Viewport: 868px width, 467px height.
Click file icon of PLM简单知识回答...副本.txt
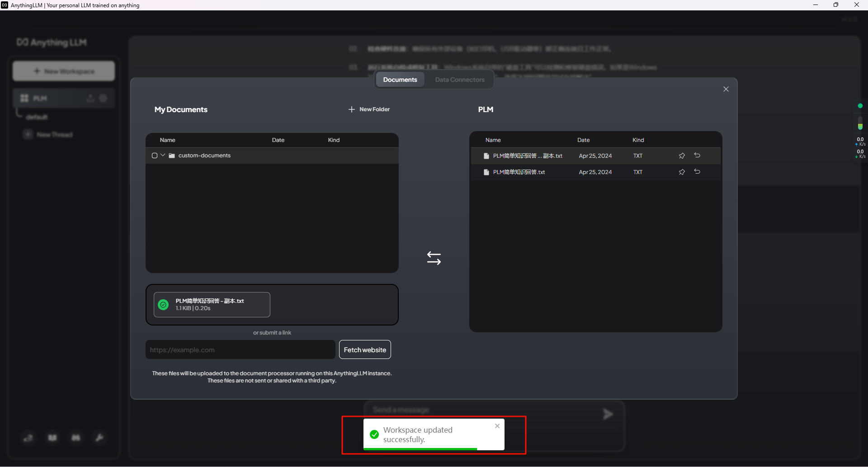pyautogui.click(x=486, y=156)
